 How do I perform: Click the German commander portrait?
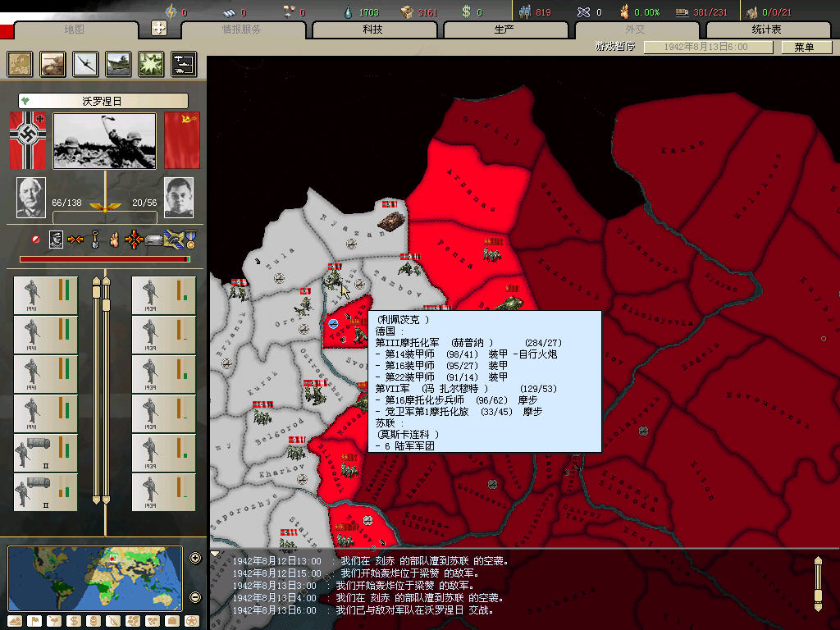[x=31, y=198]
